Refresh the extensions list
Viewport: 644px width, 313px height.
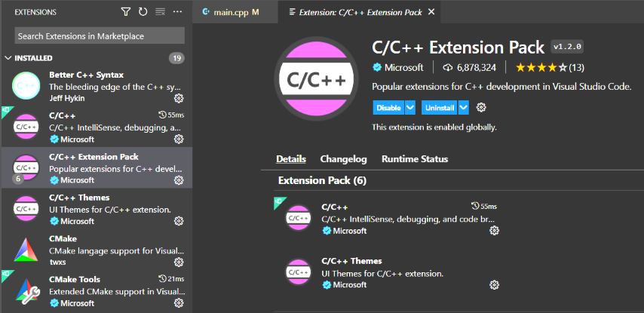coord(143,12)
